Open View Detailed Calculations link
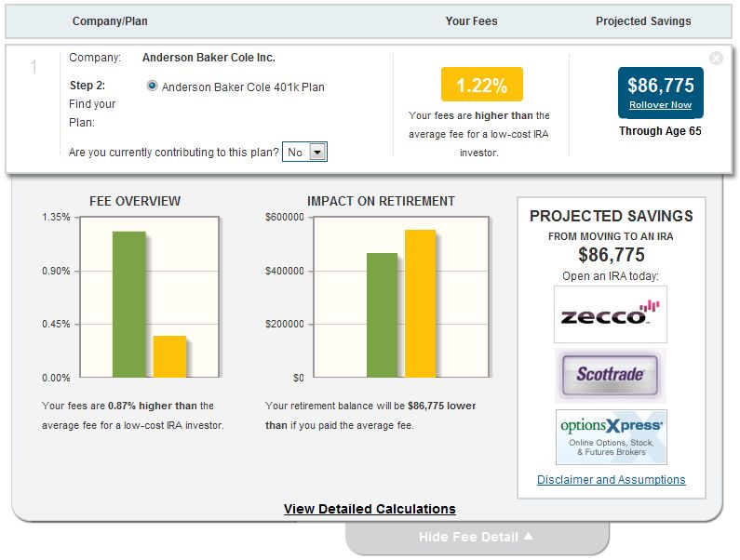Screen dimensions: 740x560 [x=370, y=509]
